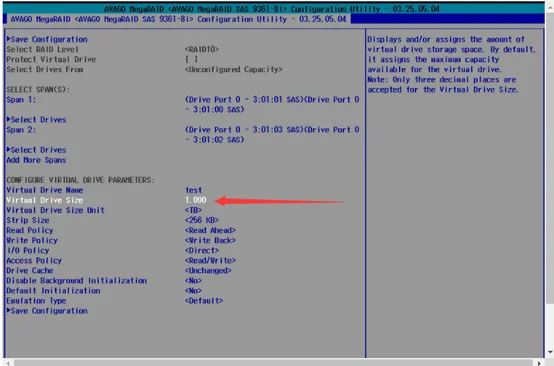This screenshot has width=554, height=366.
Task: Open the bottom Save Configuration entry
Action: tap(47, 311)
